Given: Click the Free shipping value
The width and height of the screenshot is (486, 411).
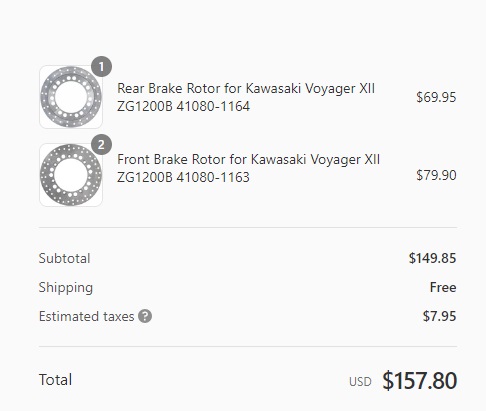Looking at the screenshot, I should click(x=443, y=287).
